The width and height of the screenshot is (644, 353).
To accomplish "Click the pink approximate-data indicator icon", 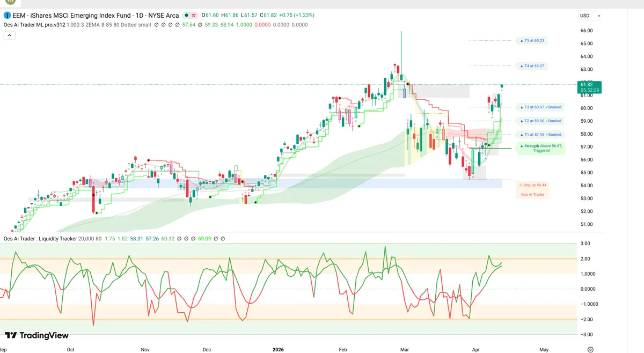I will [194, 16].
